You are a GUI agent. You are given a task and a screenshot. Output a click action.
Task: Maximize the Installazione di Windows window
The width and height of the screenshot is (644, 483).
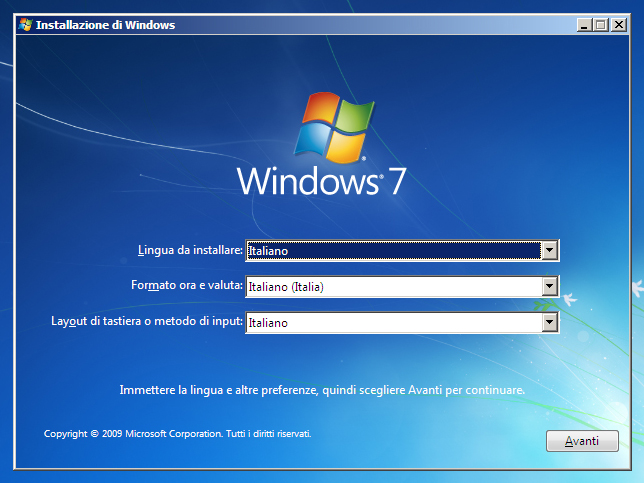601,25
